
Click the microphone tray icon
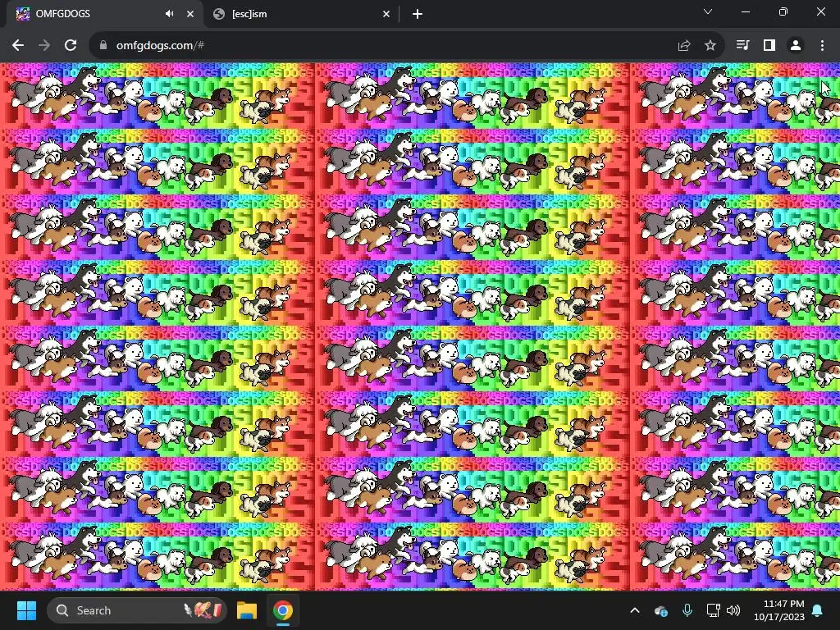687,610
